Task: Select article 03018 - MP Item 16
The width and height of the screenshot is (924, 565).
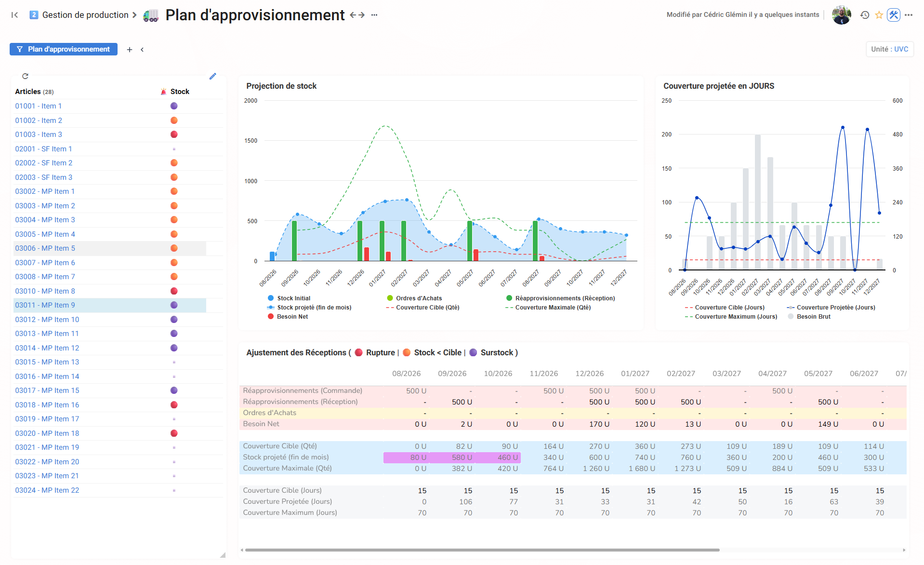Action: pyautogui.click(x=47, y=405)
